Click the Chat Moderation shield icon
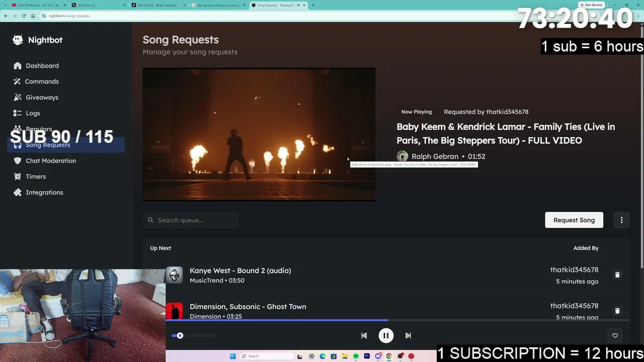Screen dimensions: 644x362 tap(18, 161)
